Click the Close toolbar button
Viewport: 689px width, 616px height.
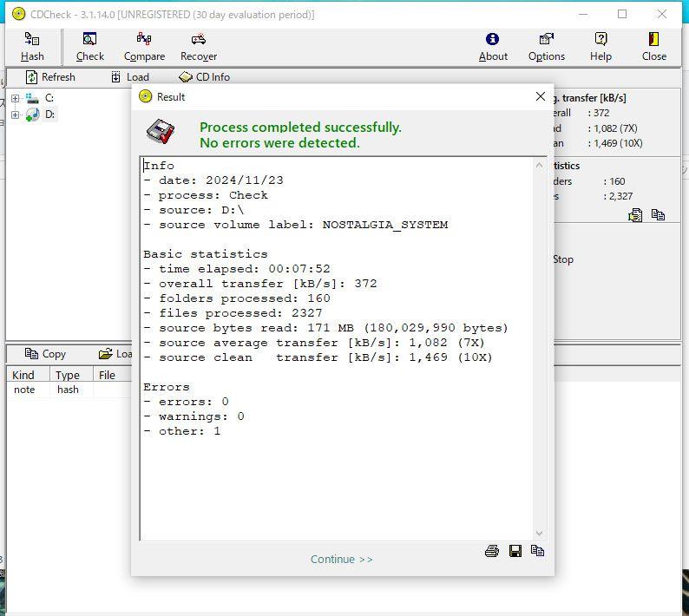point(653,47)
